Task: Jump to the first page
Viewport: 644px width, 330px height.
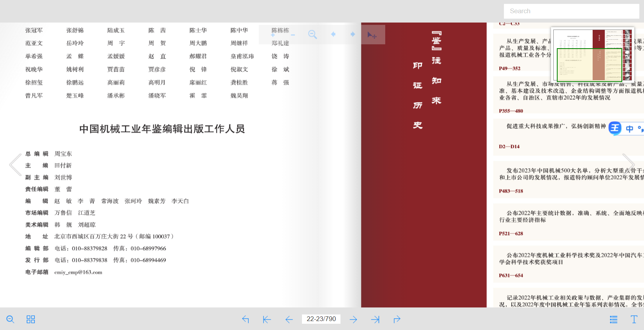Action: point(267,319)
